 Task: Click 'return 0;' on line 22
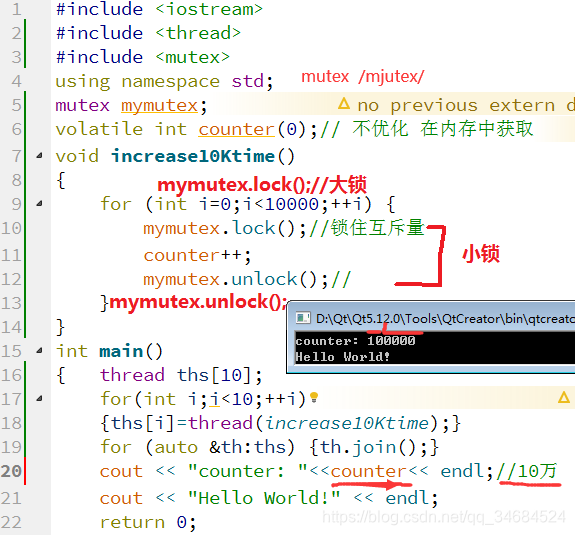148,522
